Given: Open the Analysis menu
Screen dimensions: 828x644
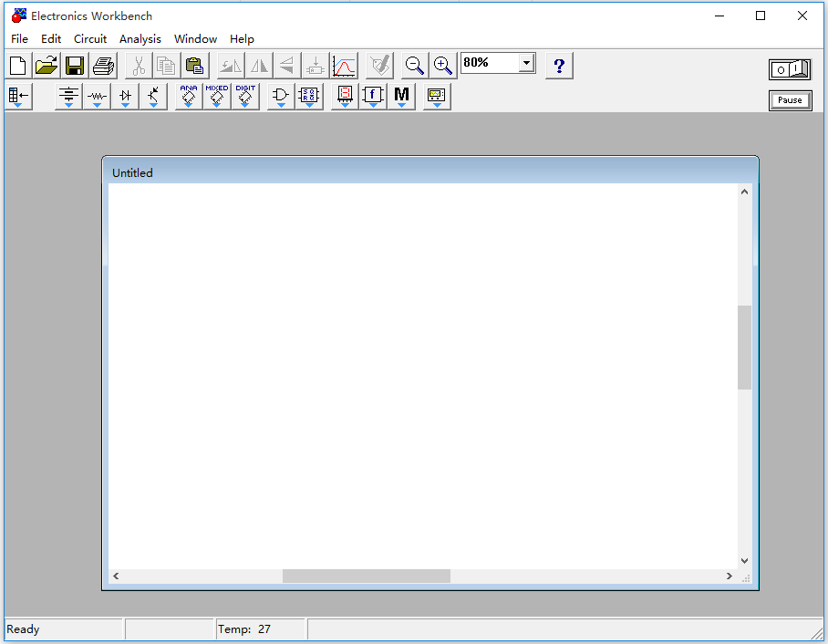Looking at the screenshot, I should [x=140, y=39].
